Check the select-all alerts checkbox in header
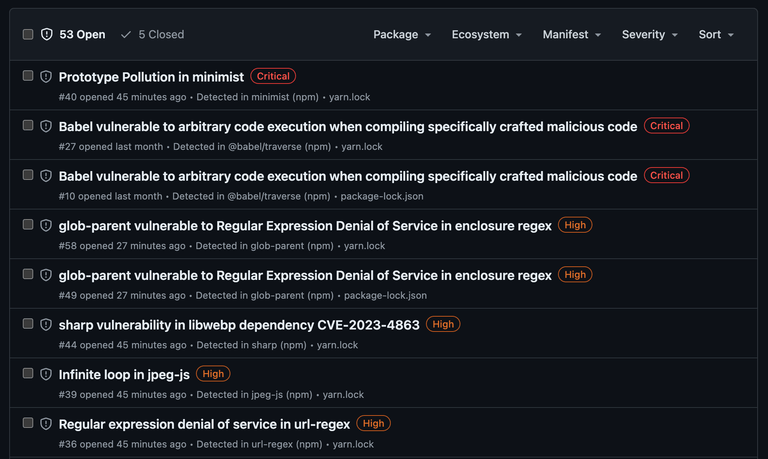This screenshot has height=459, width=768. (28, 34)
